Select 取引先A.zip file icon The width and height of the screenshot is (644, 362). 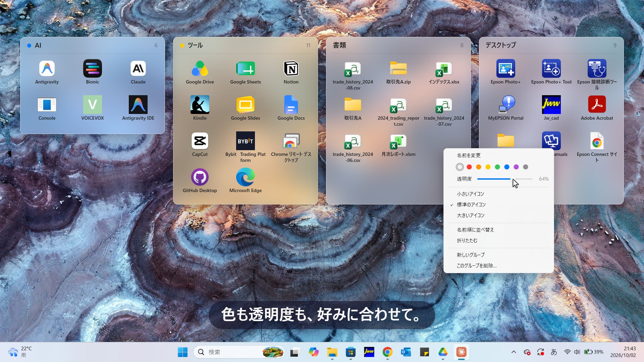coord(398,69)
